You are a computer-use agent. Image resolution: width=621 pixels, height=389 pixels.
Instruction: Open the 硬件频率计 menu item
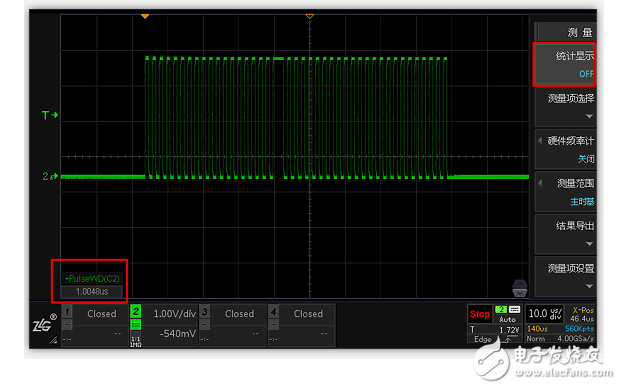565,149
